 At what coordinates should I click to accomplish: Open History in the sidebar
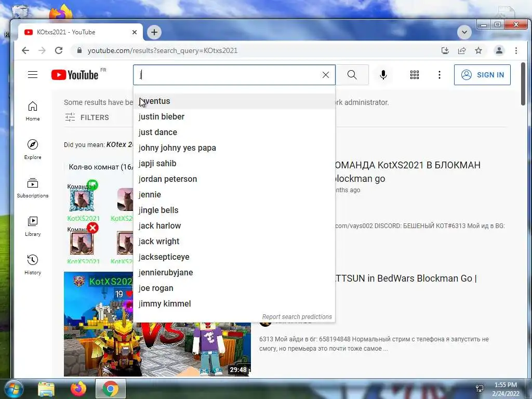pos(33,265)
